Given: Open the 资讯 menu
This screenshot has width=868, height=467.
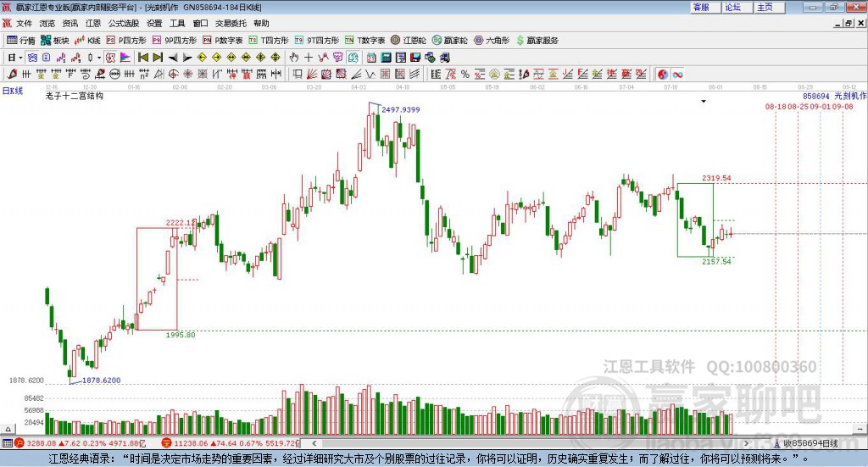Looking at the screenshot, I should click(70, 23).
